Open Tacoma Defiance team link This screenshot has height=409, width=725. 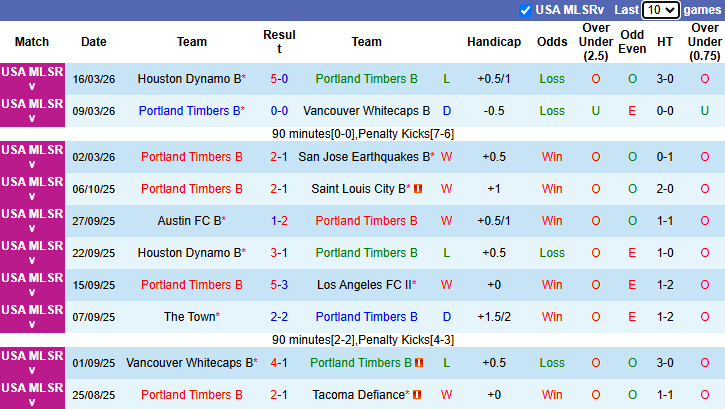pyautogui.click(x=359, y=395)
